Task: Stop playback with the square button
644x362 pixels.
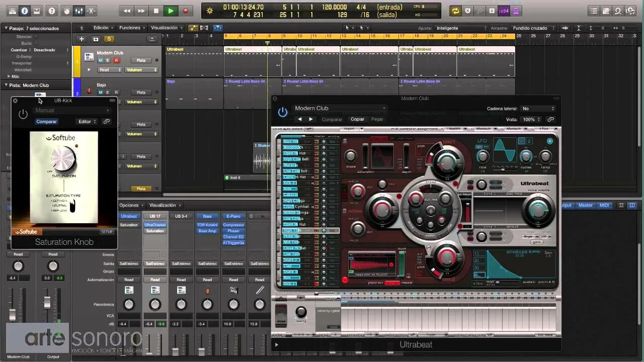Action: point(156,11)
